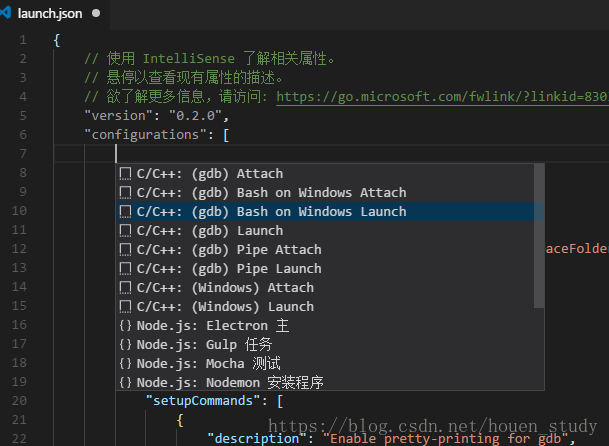Choose C/C++: (gdb) Pipe Launch suggestion
The width and height of the screenshot is (609, 446).
tap(325, 268)
